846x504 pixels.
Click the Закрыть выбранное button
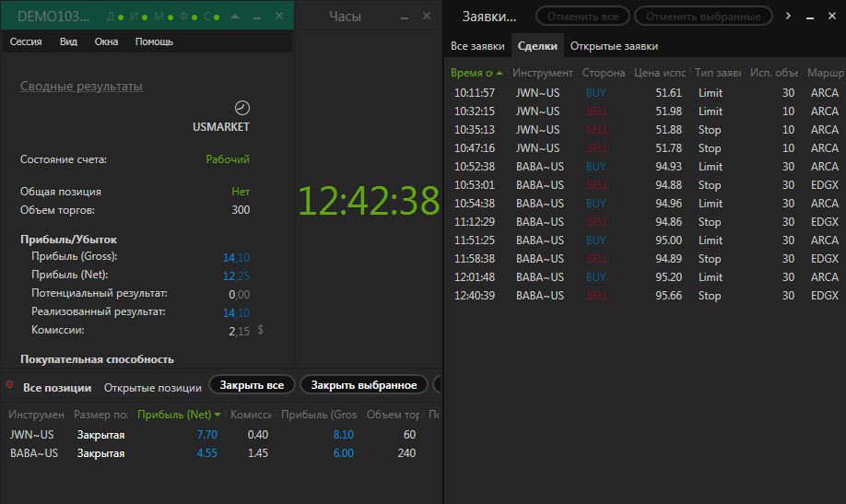click(364, 385)
